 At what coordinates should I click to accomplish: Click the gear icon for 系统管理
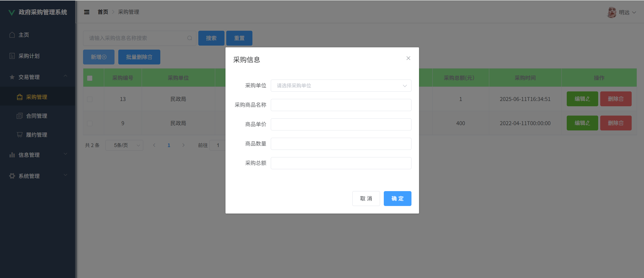pyautogui.click(x=12, y=176)
